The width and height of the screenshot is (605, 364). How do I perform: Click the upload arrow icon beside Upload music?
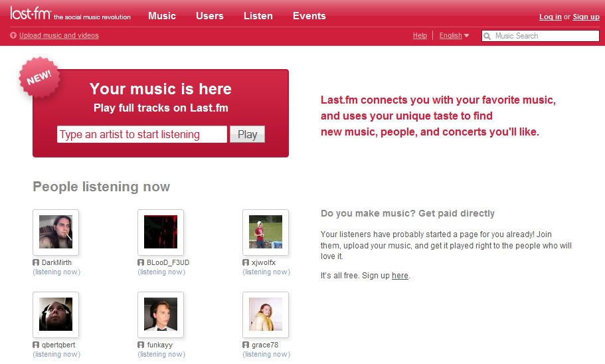pos(13,35)
